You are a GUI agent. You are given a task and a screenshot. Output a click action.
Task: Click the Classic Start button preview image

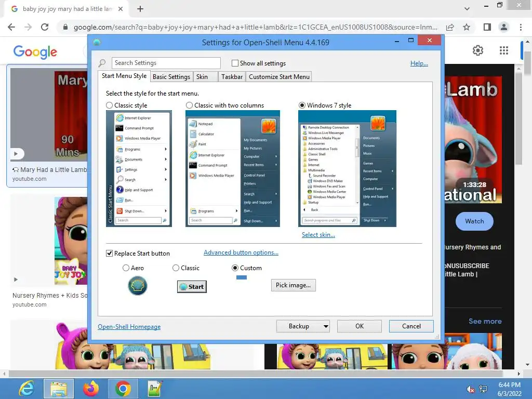tap(192, 287)
